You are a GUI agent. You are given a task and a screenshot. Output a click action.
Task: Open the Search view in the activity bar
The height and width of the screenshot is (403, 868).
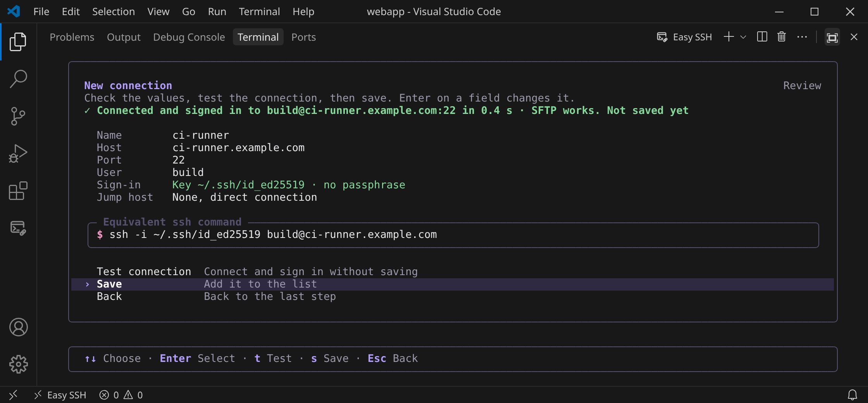pyautogui.click(x=18, y=79)
